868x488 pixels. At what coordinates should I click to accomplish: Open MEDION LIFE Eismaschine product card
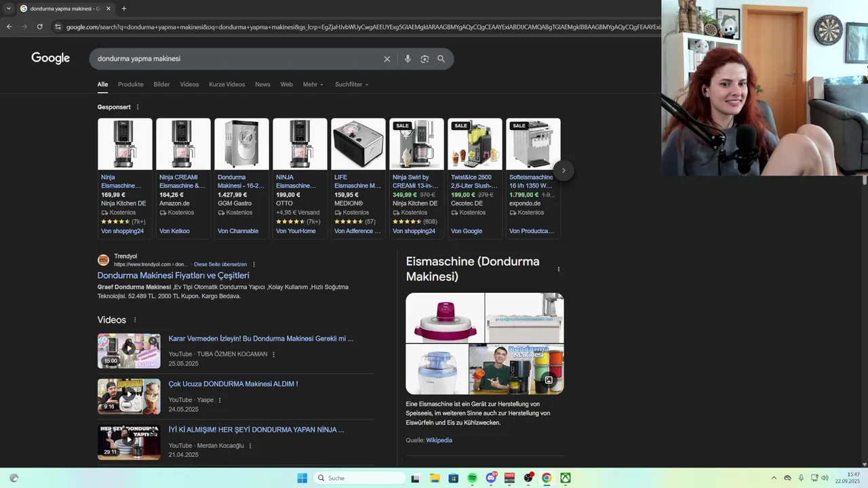coord(358,178)
